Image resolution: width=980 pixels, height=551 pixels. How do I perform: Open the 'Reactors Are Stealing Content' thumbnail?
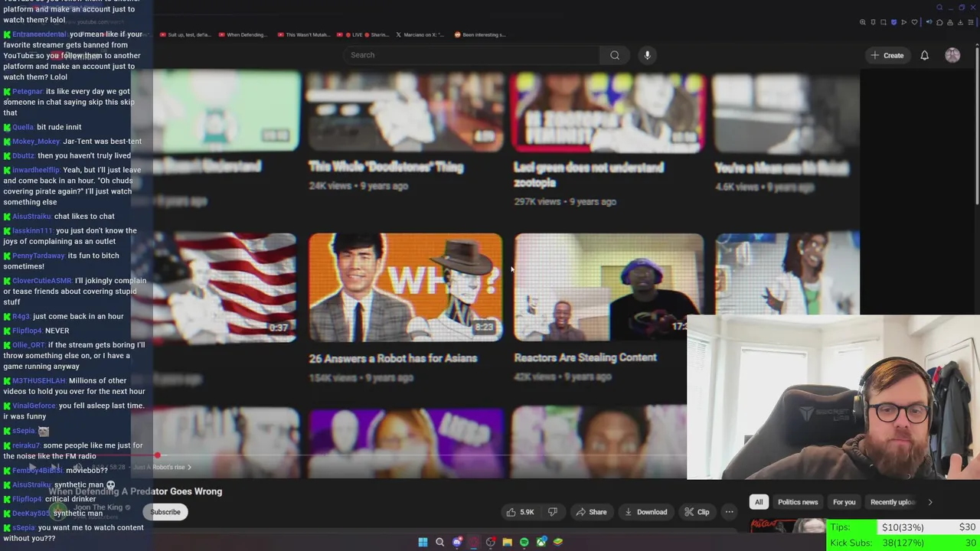click(x=609, y=287)
